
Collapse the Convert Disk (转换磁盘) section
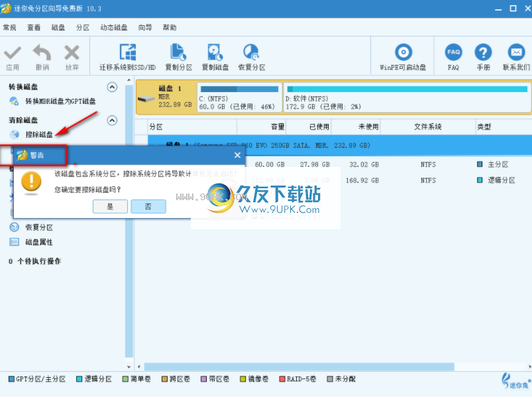pos(112,87)
